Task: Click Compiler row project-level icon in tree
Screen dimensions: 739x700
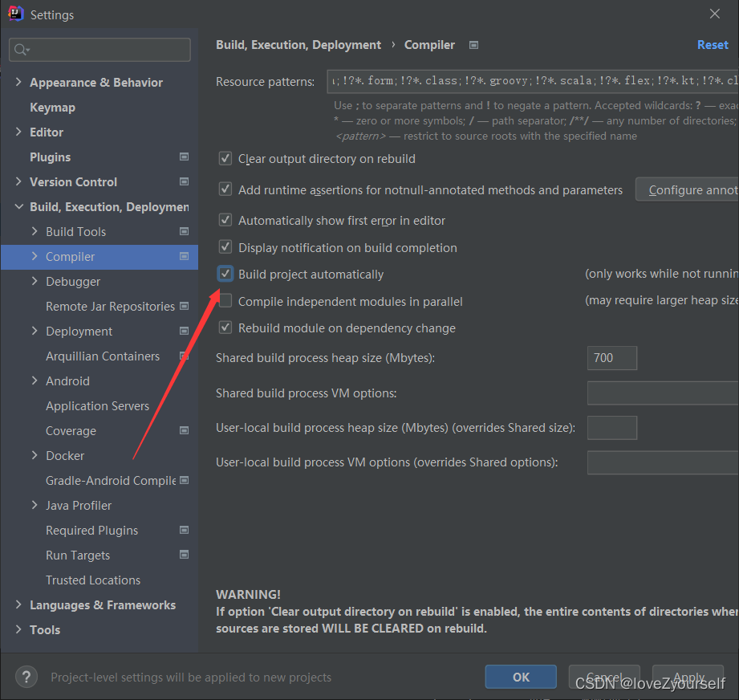Action: pyautogui.click(x=185, y=256)
